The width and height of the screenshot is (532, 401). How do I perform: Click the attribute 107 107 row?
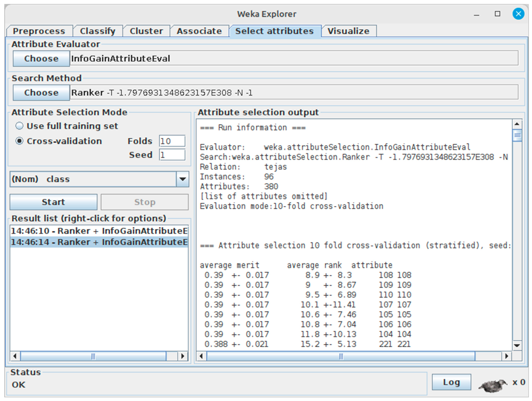point(308,305)
